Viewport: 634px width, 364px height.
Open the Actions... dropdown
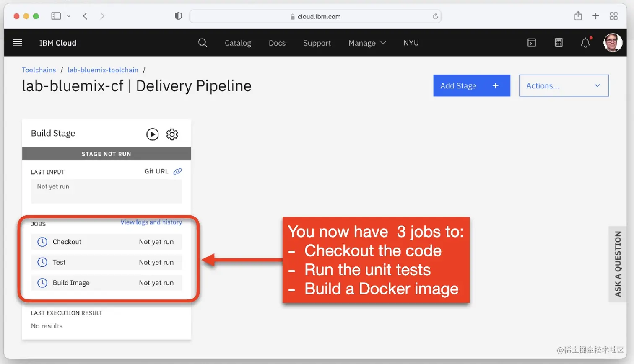(x=564, y=85)
